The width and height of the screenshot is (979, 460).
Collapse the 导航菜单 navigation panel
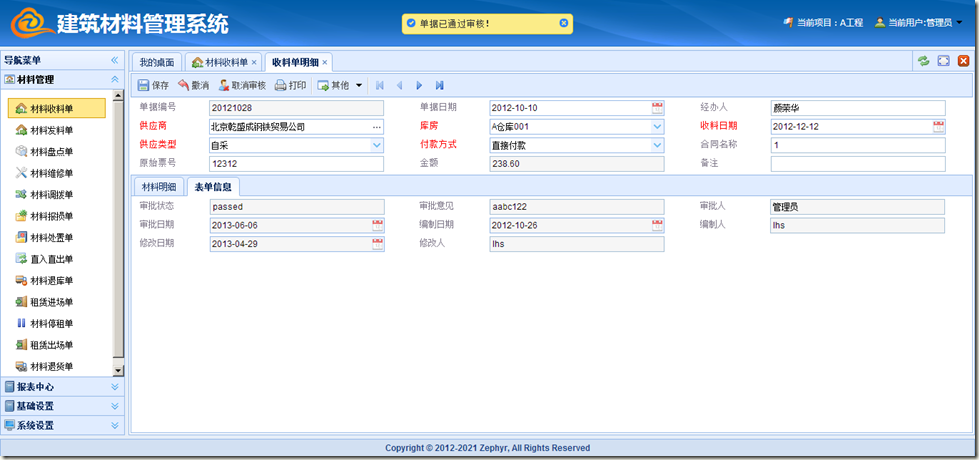click(x=114, y=61)
